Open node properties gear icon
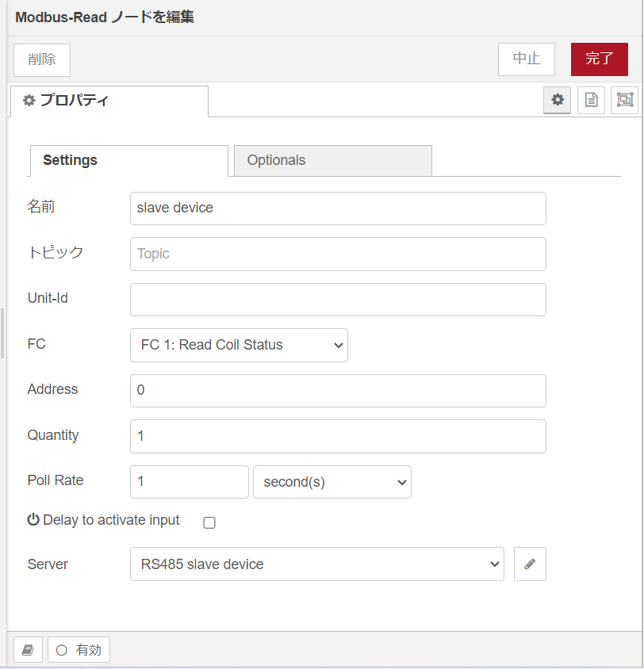Image resolution: width=644 pixels, height=669 pixels. [x=557, y=100]
